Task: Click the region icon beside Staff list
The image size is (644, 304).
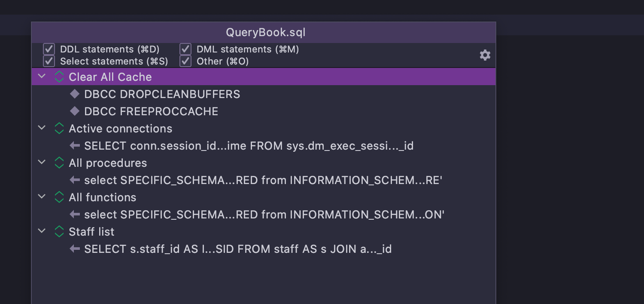Action: point(59,232)
